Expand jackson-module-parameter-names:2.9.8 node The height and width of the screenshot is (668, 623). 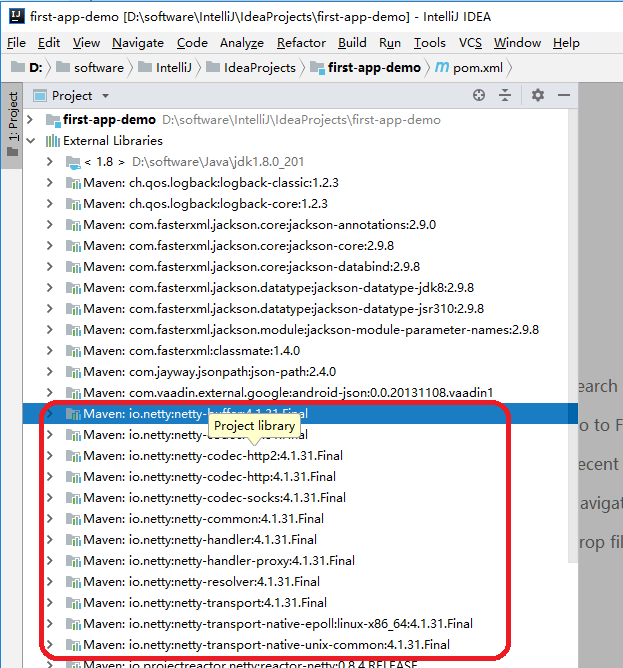click(x=50, y=329)
